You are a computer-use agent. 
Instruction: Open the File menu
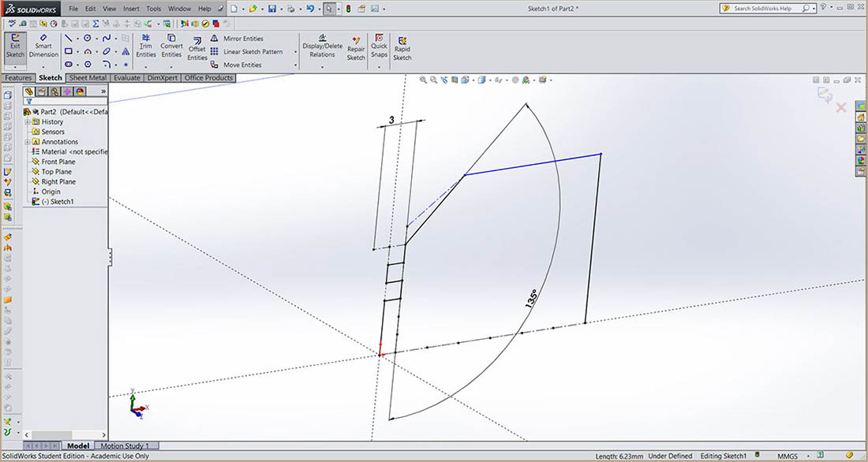click(73, 9)
